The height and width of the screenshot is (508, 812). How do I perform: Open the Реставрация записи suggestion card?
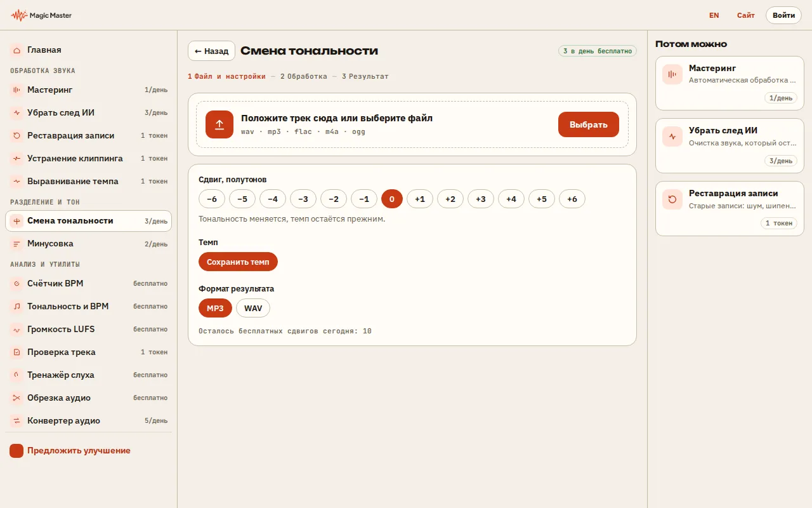point(729,208)
